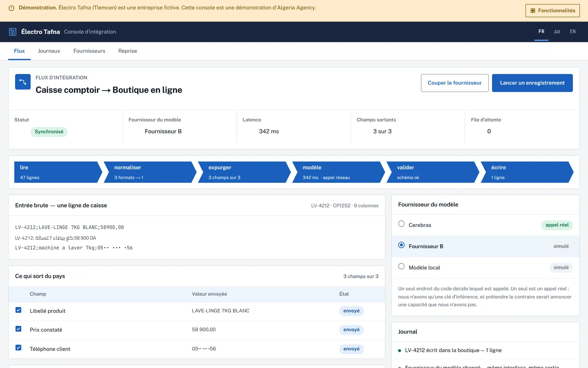
Task: Select the modèle pipeline step
Action: [x=338, y=172]
